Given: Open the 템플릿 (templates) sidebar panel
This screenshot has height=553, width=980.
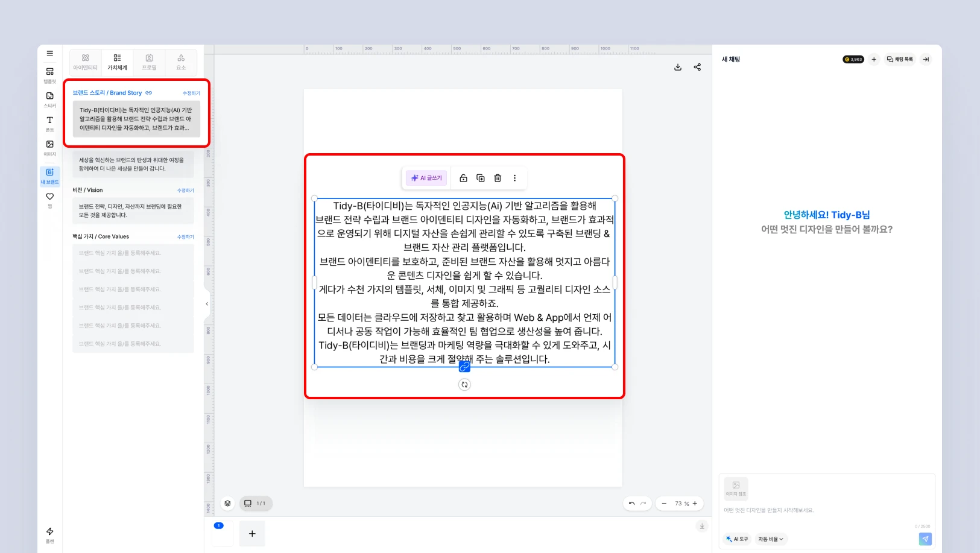Looking at the screenshot, I should tap(50, 75).
